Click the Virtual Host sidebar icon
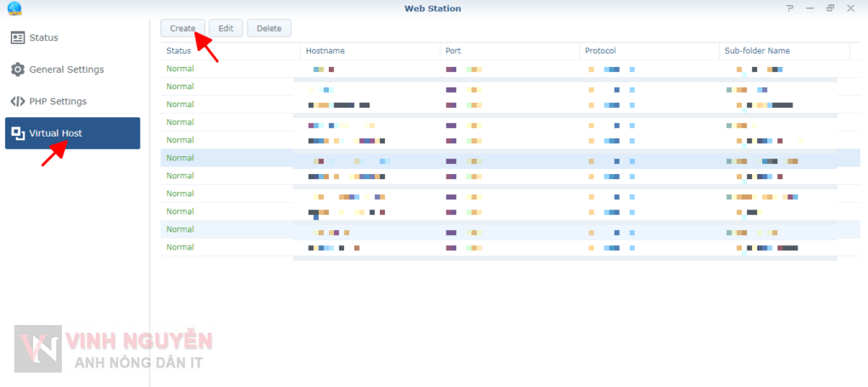868x387 pixels. coord(18,133)
